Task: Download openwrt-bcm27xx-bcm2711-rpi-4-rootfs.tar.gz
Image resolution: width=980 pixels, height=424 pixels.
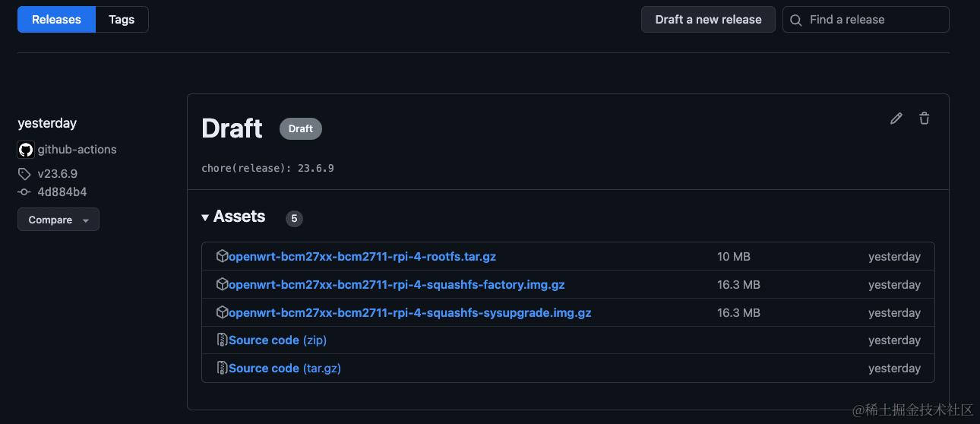Action: [362, 257]
